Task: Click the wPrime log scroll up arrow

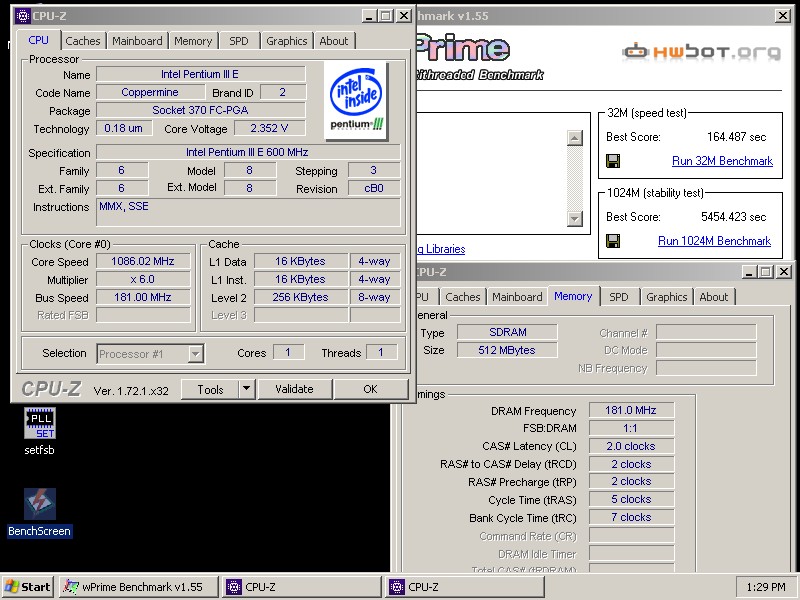Action: pyautogui.click(x=574, y=138)
